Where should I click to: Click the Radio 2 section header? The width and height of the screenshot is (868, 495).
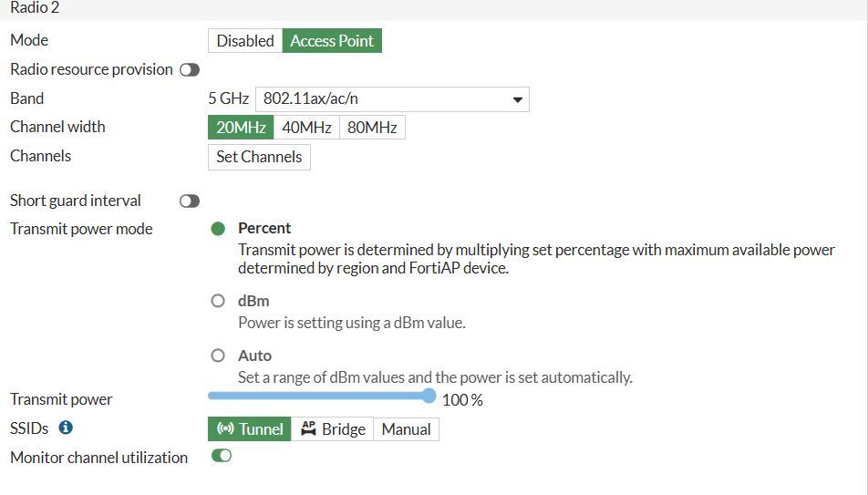(35, 7)
